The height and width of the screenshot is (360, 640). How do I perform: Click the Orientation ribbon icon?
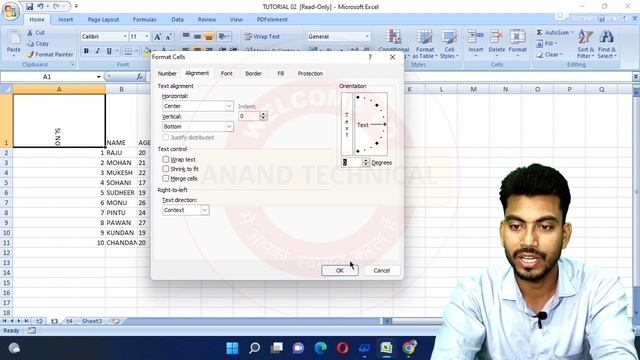click(224, 37)
